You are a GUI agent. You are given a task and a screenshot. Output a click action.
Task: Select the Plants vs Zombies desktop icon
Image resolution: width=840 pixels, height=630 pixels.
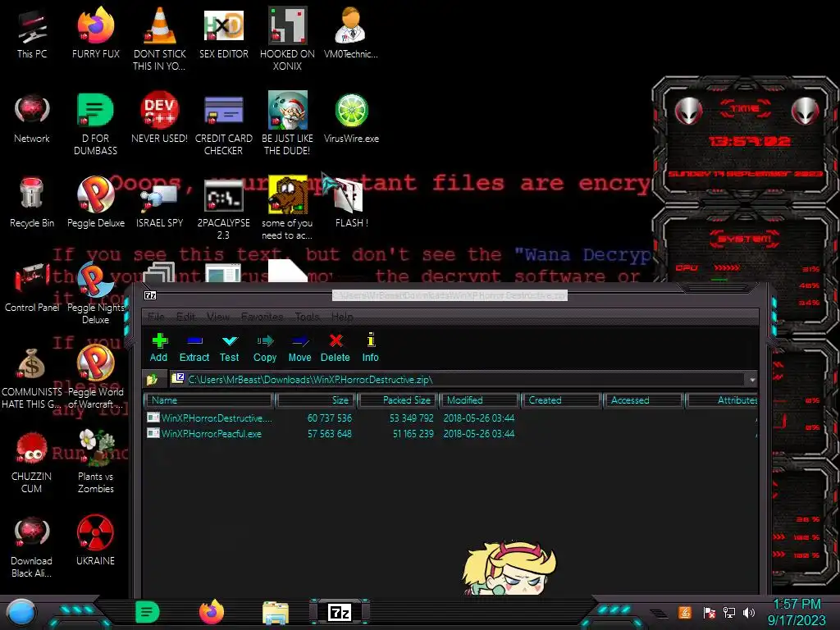[96, 462]
